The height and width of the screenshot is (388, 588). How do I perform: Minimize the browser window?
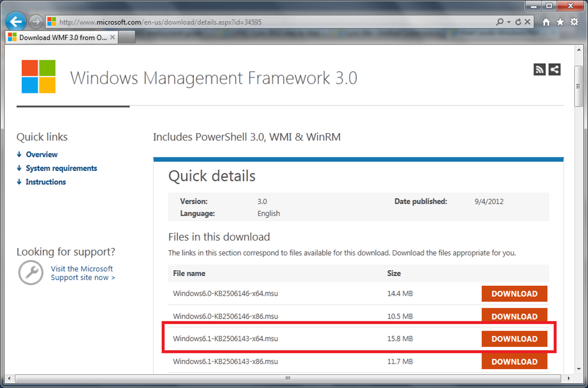[x=533, y=6]
